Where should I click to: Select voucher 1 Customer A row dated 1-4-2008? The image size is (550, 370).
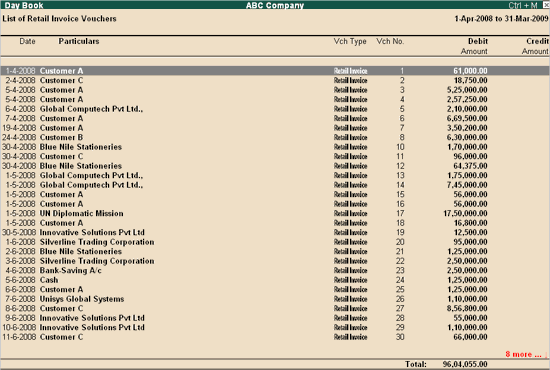275,71
